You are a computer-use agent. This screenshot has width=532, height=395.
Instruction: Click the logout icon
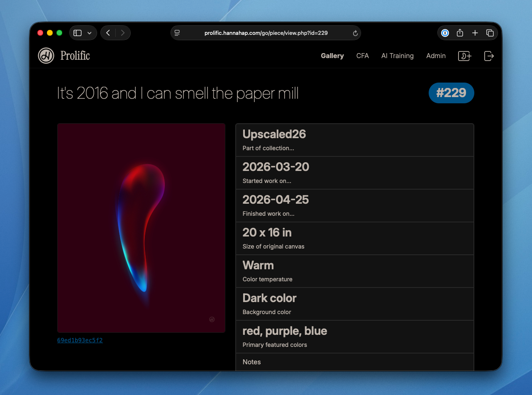(x=489, y=56)
